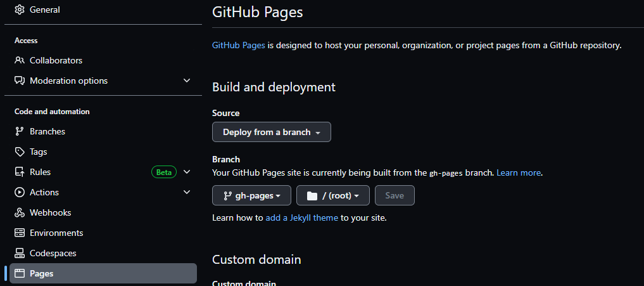This screenshot has width=644, height=286.
Task: Click the Learn more link
Action: (519, 173)
